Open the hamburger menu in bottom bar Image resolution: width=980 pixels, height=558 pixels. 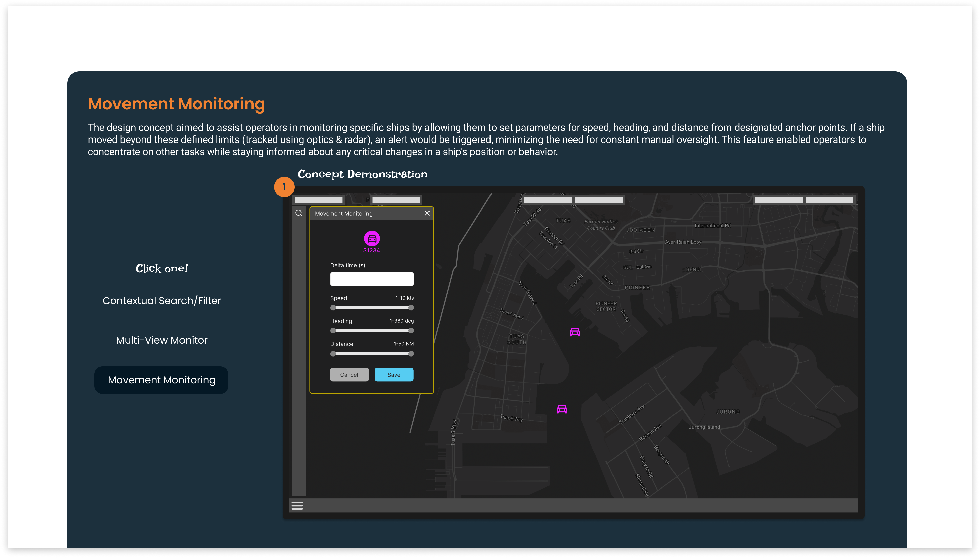tap(297, 506)
